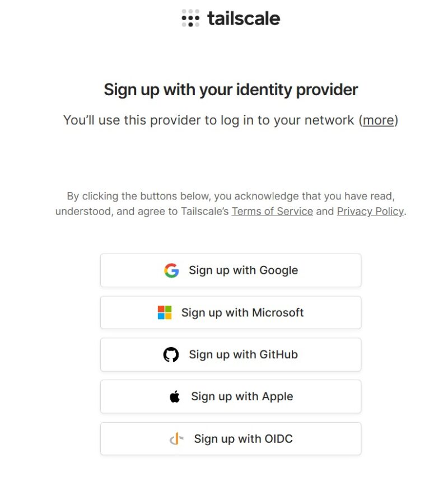Open the 'more' link about providers
Image resolution: width=448 pixels, height=477 pixels.
click(x=379, y=120)
